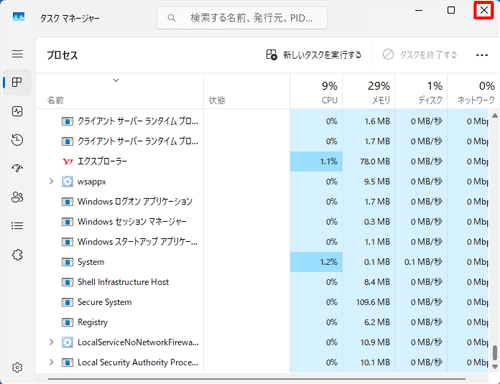
Task: Click the Local Security Authority Process icon
Action: tap(67, 362)
